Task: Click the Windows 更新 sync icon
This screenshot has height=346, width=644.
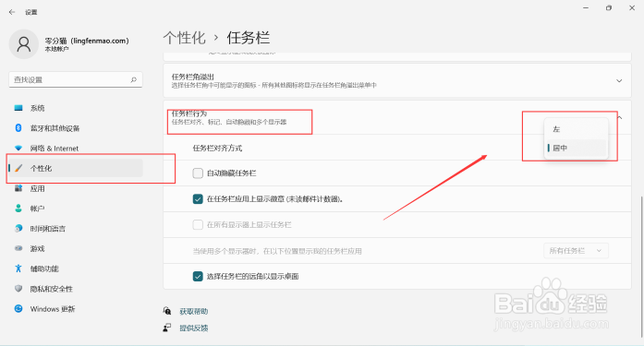Action: (x=18, y=309)
